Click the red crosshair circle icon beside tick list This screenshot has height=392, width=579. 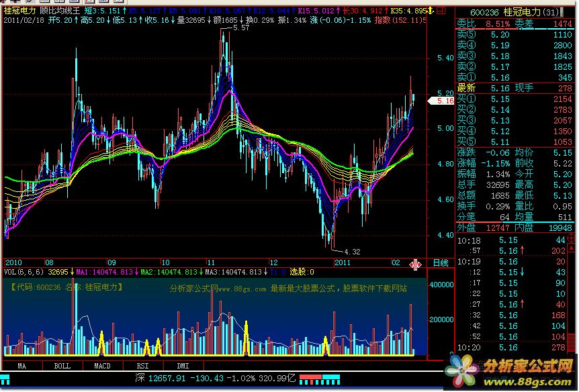pyautogui.click(x=570, y=238)
